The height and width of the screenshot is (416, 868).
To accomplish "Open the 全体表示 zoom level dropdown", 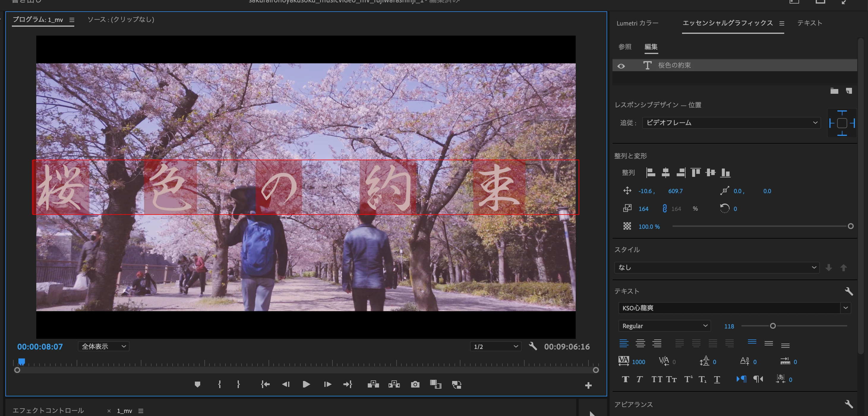I will point(104,346).
